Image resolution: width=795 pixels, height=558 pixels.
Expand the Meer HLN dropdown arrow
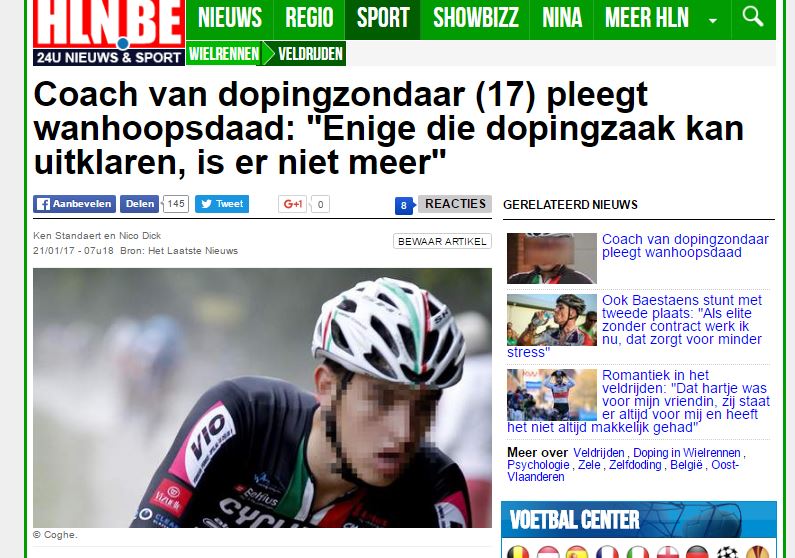click(x=713, y=21)
